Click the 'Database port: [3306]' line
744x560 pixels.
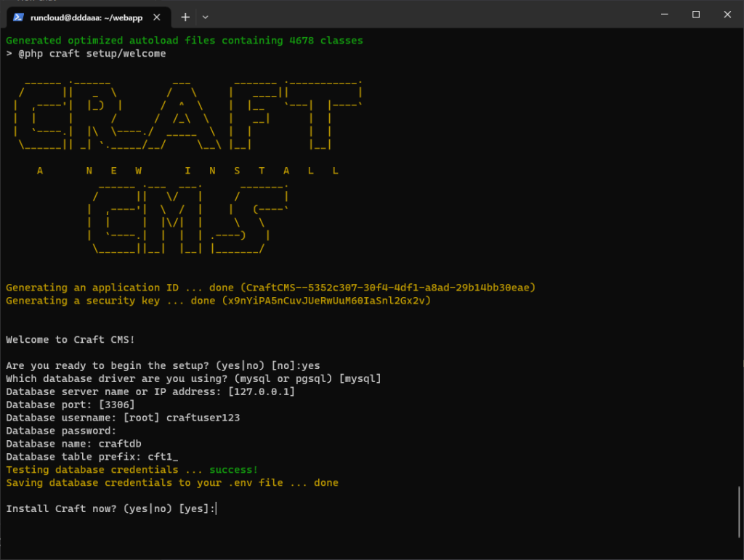(x=70, y=405)
